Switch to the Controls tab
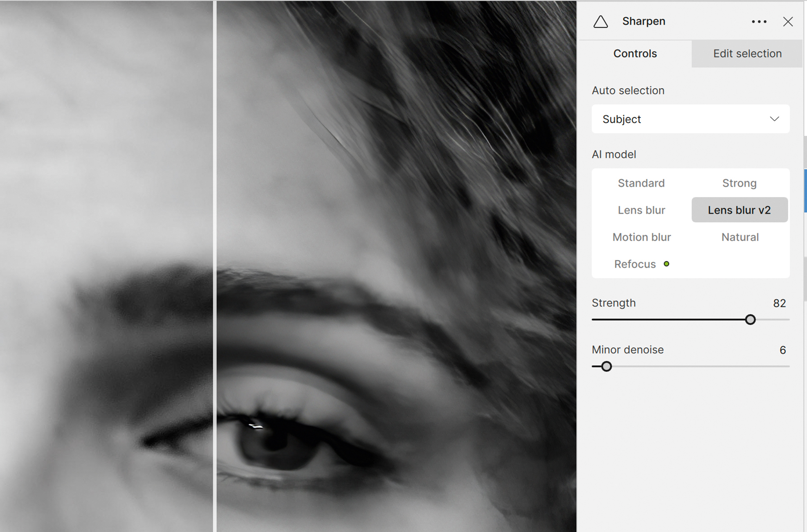This screenshot has width=807, height=532. [x=635, y=54]
